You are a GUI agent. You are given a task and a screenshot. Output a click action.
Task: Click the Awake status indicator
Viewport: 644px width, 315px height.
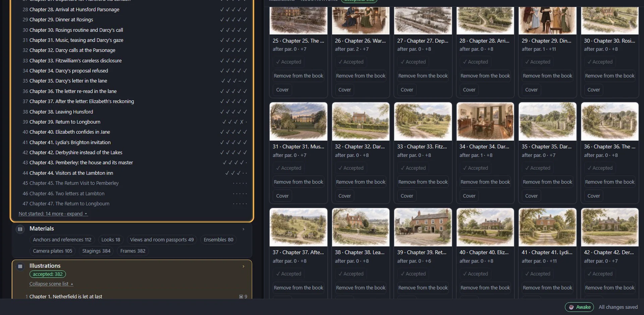click(579, 307)
